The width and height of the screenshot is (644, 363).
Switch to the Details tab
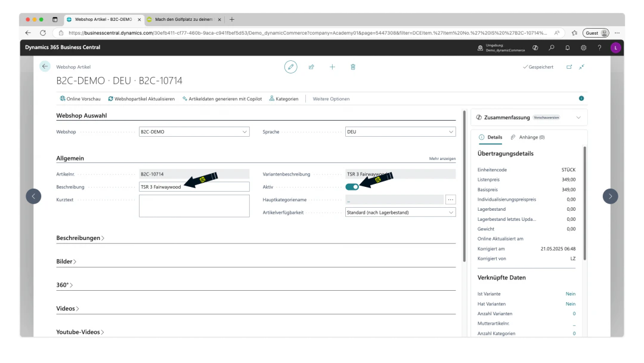pyautogui.click(x=490, y=137)
